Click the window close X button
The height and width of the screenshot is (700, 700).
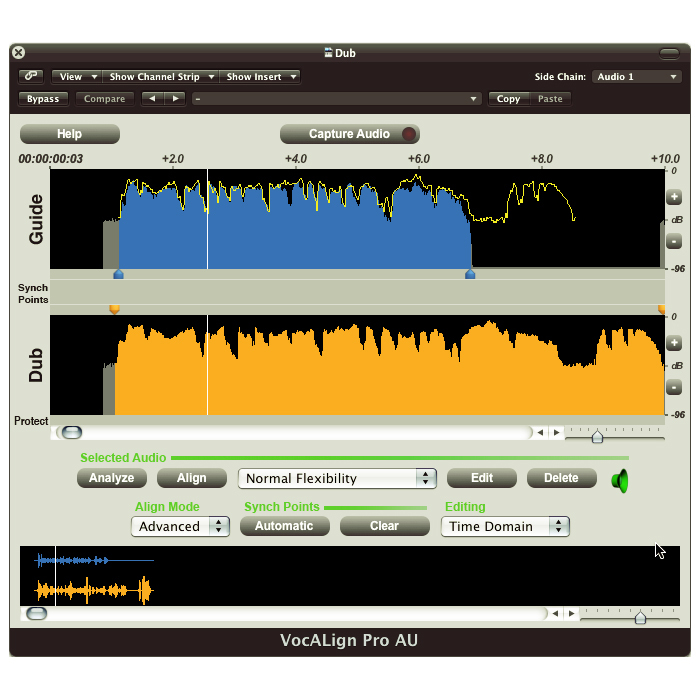(x=19, y=53)
